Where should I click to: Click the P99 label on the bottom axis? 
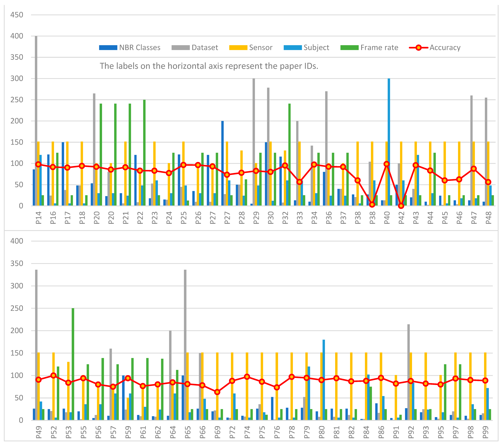[x=485, y=432]
